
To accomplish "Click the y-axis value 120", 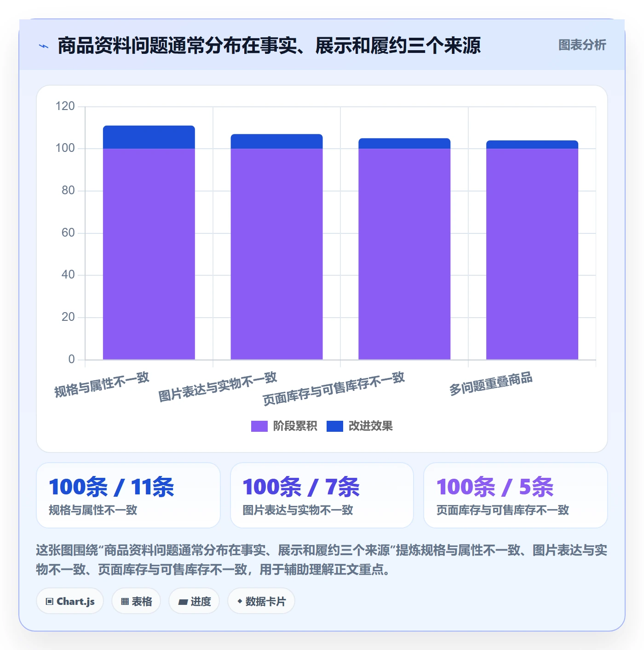I will tap(65, 106).
